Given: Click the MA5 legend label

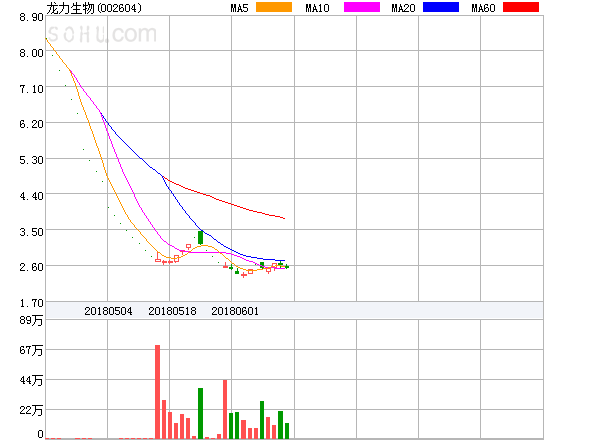Looking at the screenshot, I should click(x=239, y=8).
